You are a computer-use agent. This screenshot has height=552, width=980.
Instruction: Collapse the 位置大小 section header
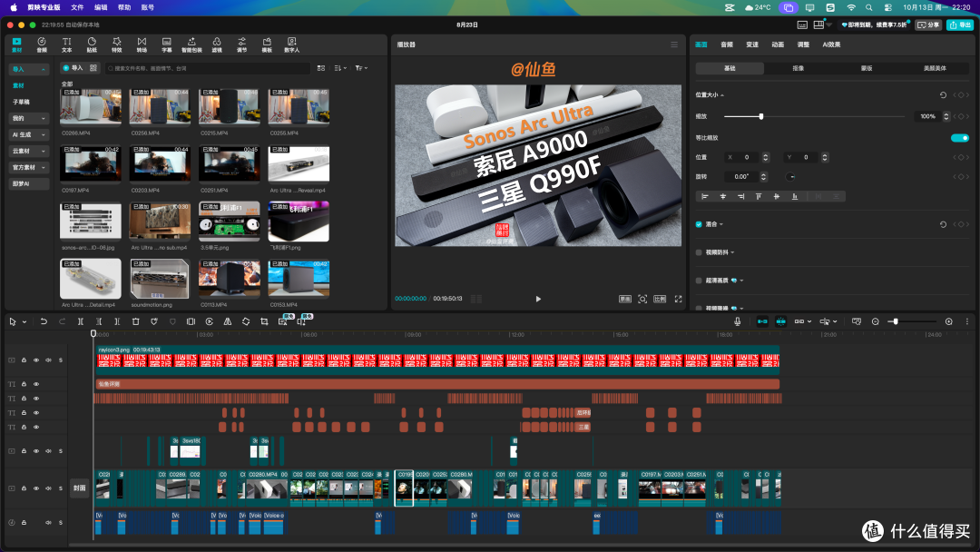[x=710, y=95]
